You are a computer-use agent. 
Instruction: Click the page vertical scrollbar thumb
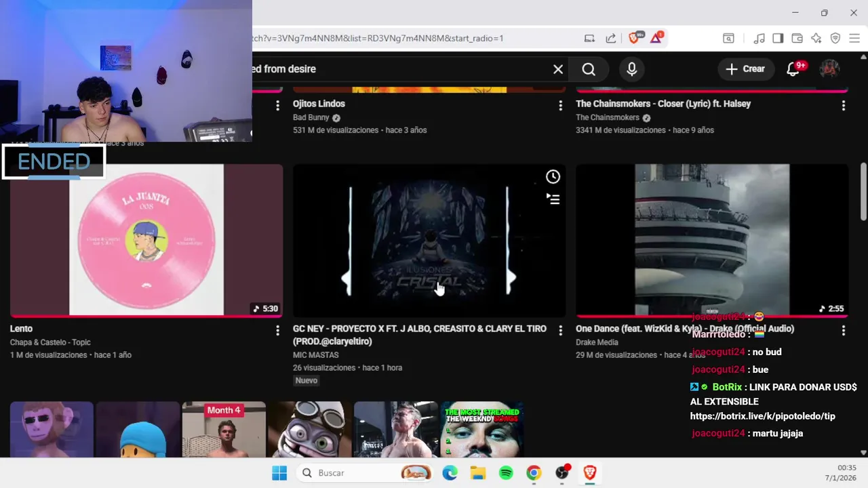[863, 191]
